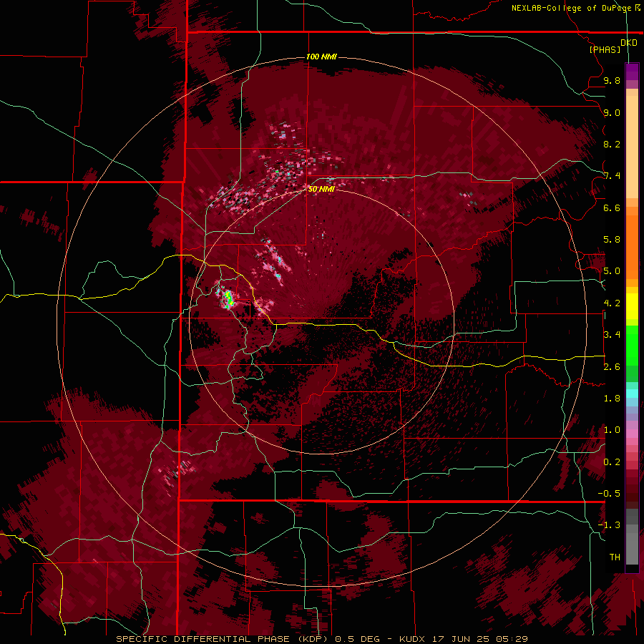Click the 5.0 value on color scale

pyautogui.click(x=612, y=271)
